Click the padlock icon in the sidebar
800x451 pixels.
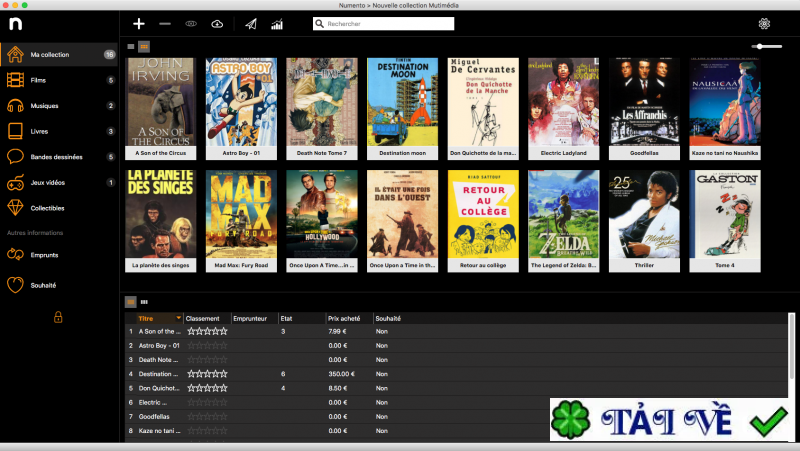pos(58,317)
